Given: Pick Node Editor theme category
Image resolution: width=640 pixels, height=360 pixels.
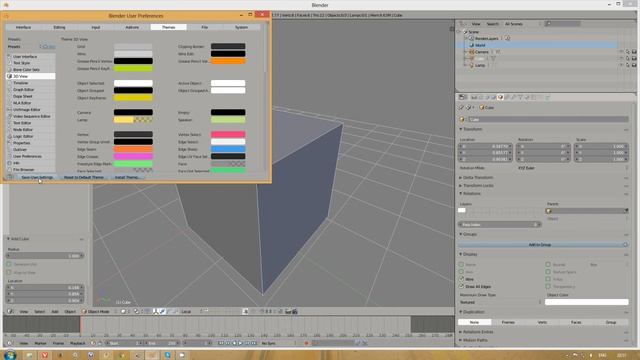Looking at the screenshot, I should coord(31,129).
